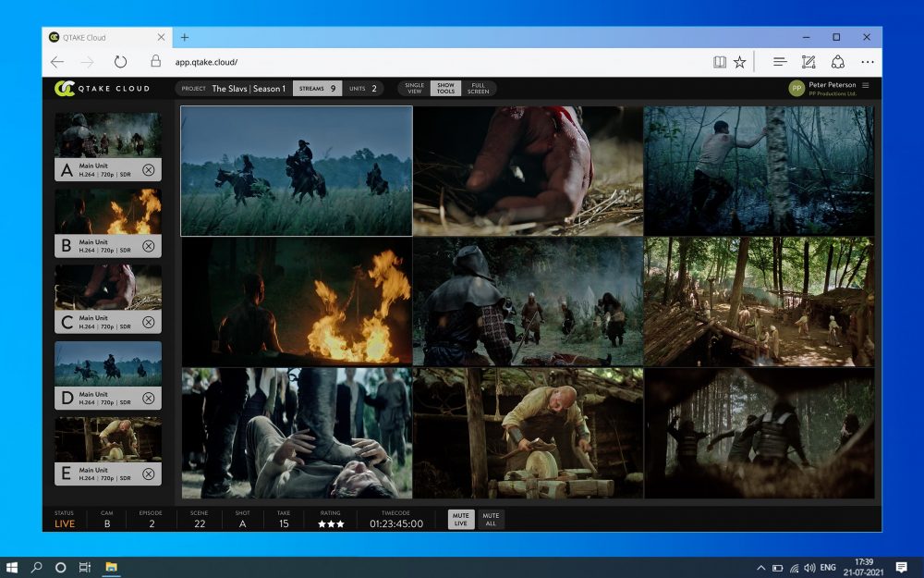924x578 pixels.
Task: Open stream C thumbnail with hand
Action: point(108,288)
